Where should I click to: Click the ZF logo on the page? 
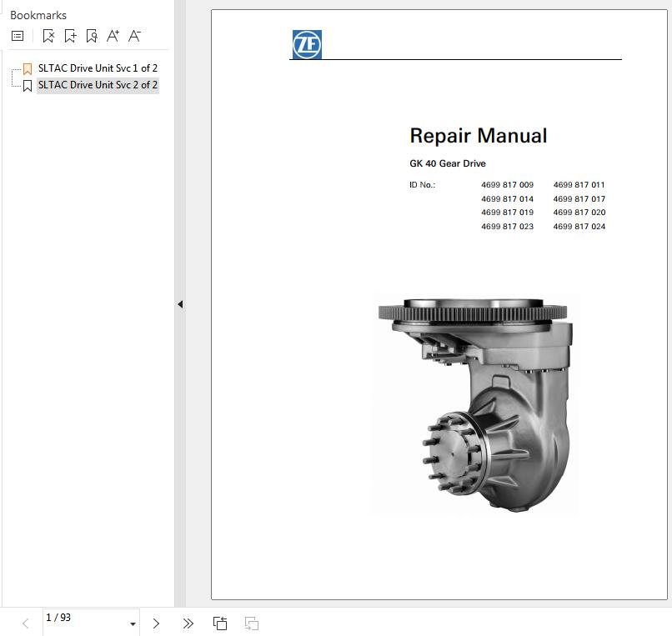click(x=307, y=44)
